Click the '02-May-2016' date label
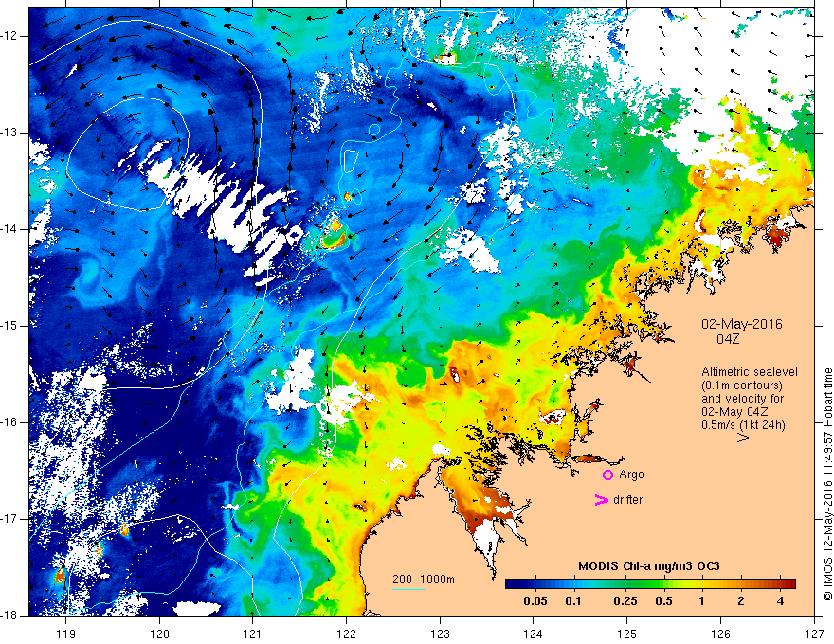834x644 pixels. coord(741,324)
